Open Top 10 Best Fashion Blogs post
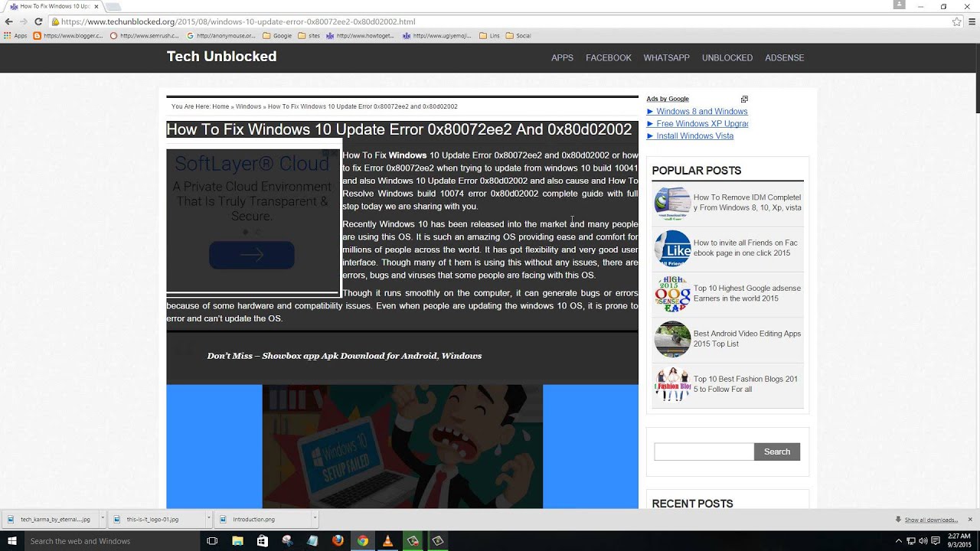The height and width of the screenshot is (551, 980). pyautogui.click(x=746, y=384)
